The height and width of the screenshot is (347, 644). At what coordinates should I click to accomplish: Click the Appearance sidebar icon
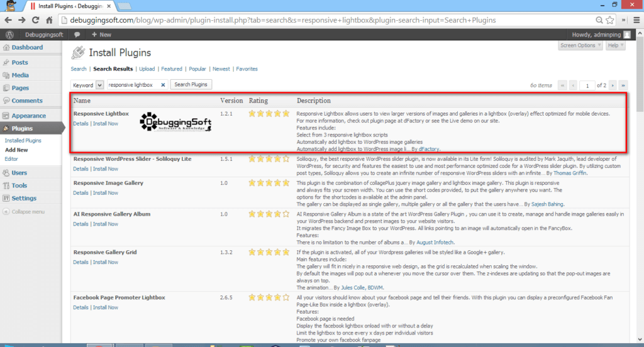tap(6, 116)
